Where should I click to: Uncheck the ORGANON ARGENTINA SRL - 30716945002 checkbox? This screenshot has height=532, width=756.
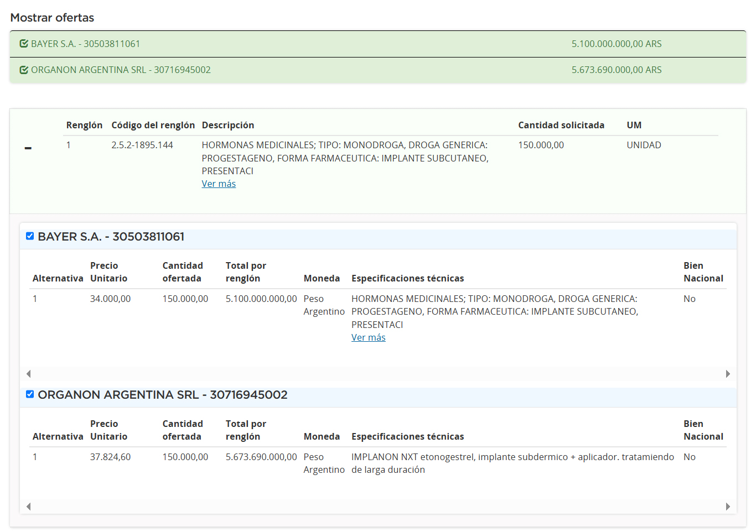point(30,394)
